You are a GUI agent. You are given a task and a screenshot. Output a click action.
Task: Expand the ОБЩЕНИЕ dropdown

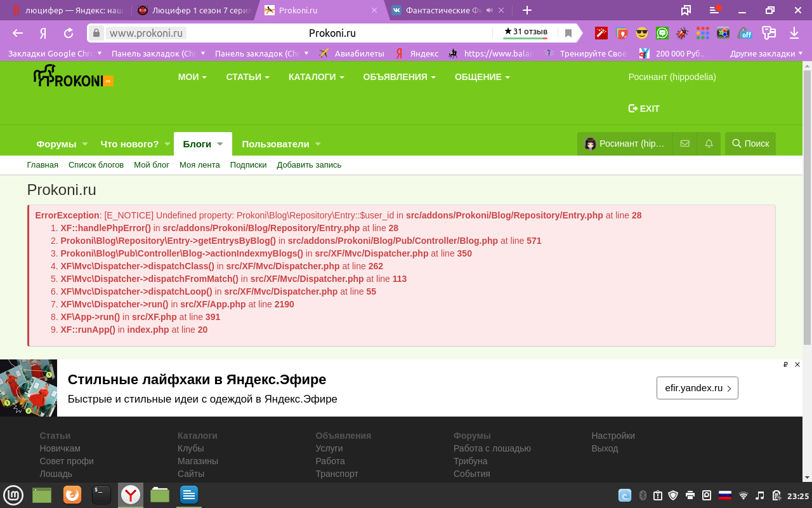click(x=479, y=76)
